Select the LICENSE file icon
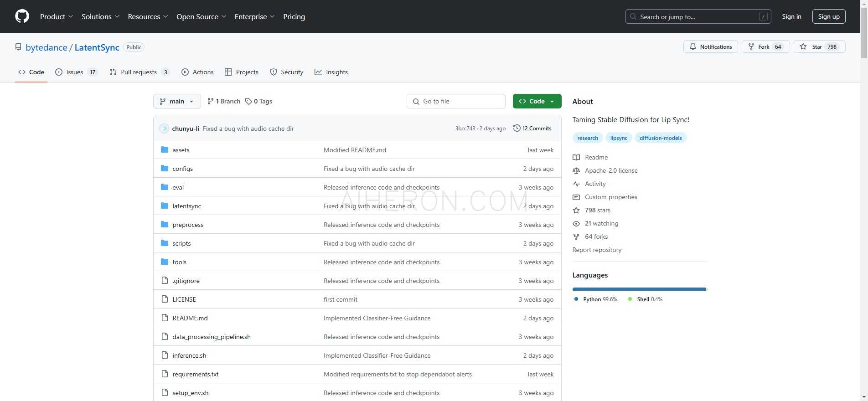 pos(165,299)
